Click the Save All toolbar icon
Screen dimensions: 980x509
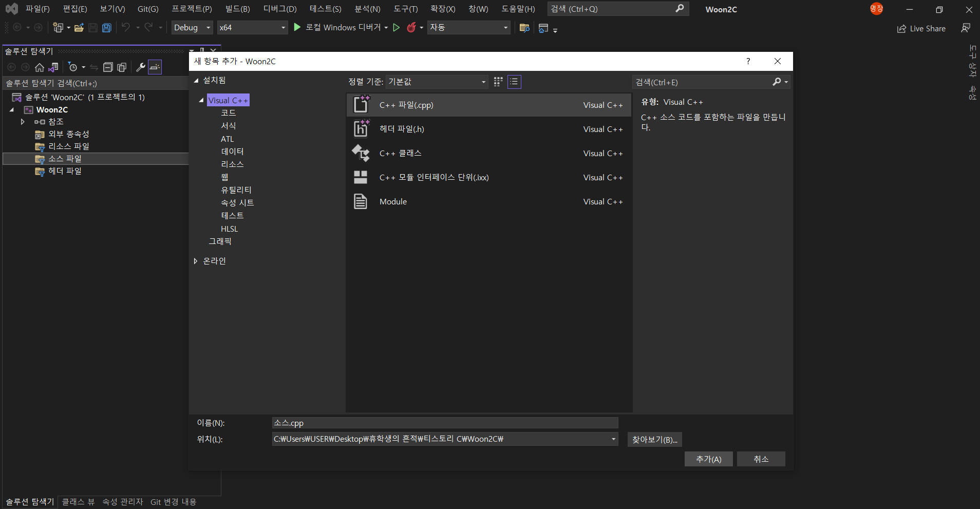pyautogui.click(x=107, y=28)
